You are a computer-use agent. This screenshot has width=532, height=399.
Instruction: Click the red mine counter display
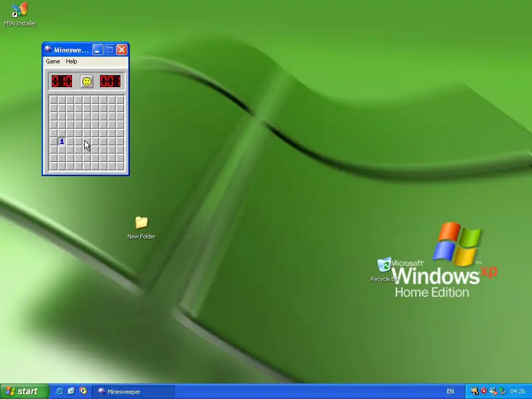point(62,82)
